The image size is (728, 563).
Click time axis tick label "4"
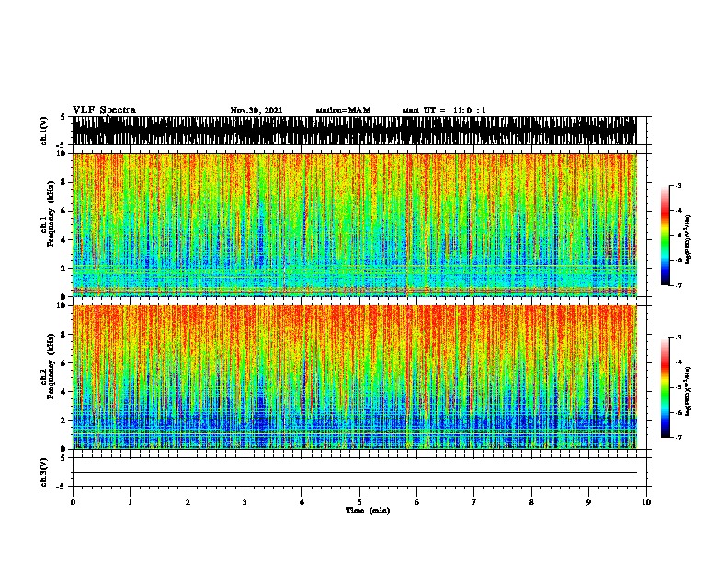point(302,501)
